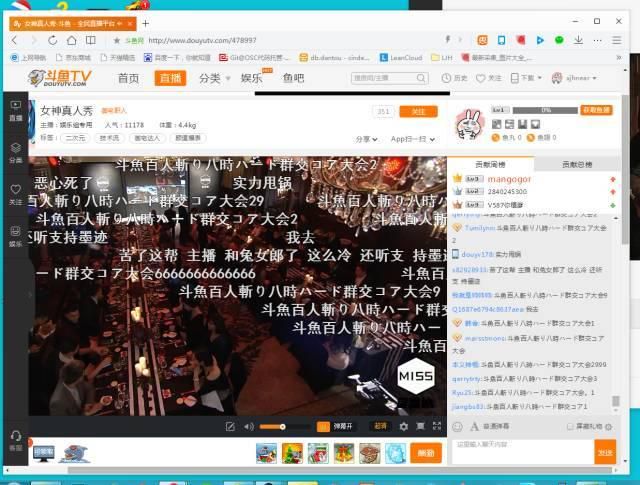The height and width of the screenshot is (485, 640).
Task: Toggle the 弹幕开 danmaku switch
Action: click(x=335, y=427)
